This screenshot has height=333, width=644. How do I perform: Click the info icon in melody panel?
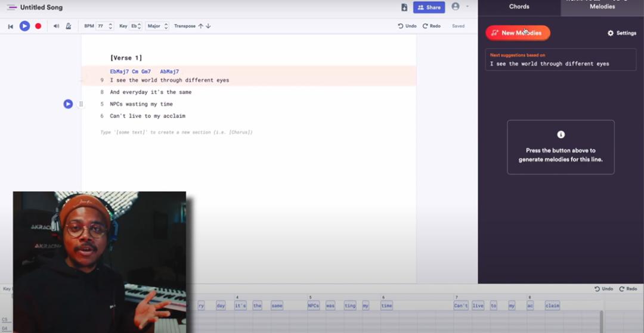click(561, 135)
